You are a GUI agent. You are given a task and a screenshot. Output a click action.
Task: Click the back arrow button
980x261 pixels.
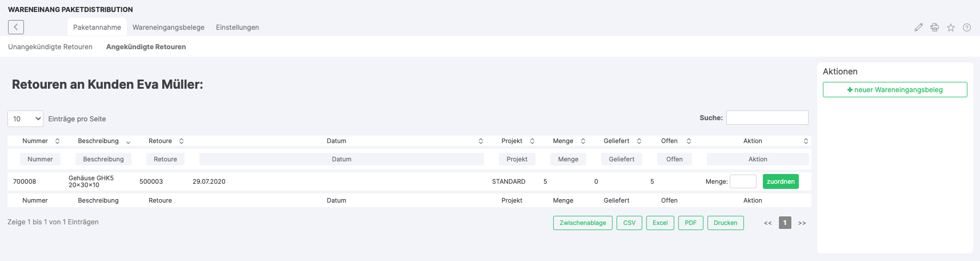coord(16,27)
